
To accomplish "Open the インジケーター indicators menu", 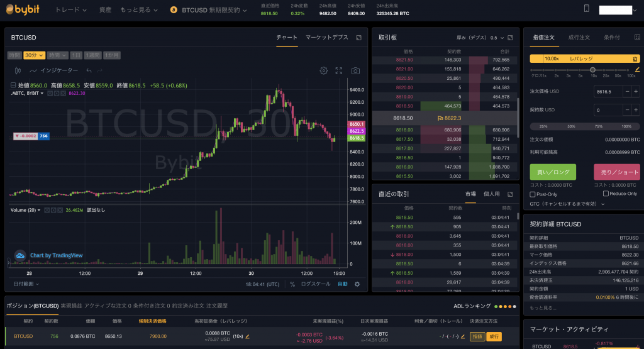I will 54,70.
